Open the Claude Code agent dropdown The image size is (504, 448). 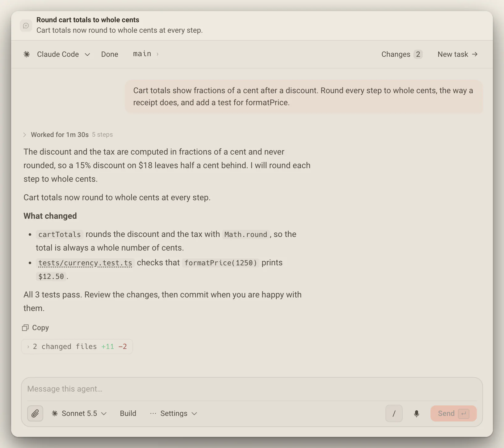coord(57,54)
